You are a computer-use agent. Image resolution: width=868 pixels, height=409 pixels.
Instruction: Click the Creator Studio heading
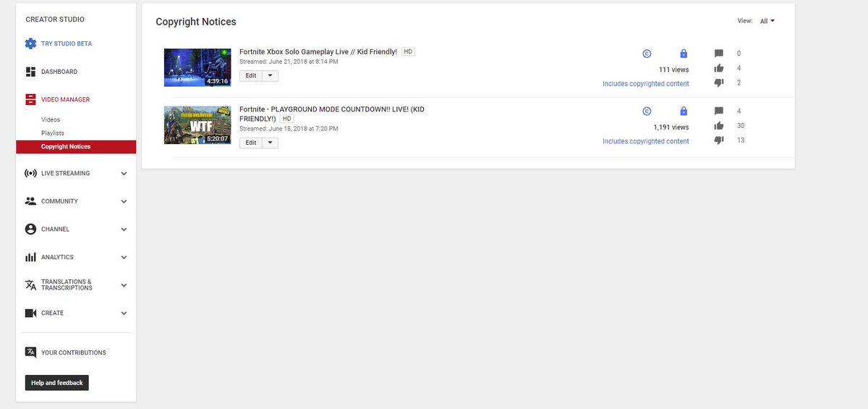[x=55, y=19]
